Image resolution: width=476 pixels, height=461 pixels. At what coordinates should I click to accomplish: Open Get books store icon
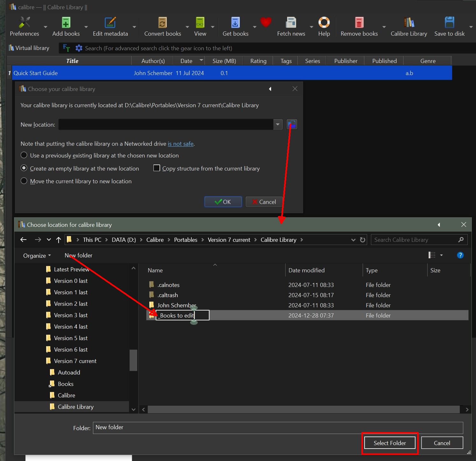point(235,23)
